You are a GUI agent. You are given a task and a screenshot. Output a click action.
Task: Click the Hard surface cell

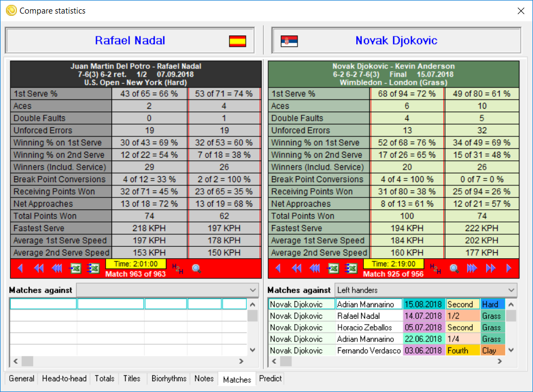(493, 304)
